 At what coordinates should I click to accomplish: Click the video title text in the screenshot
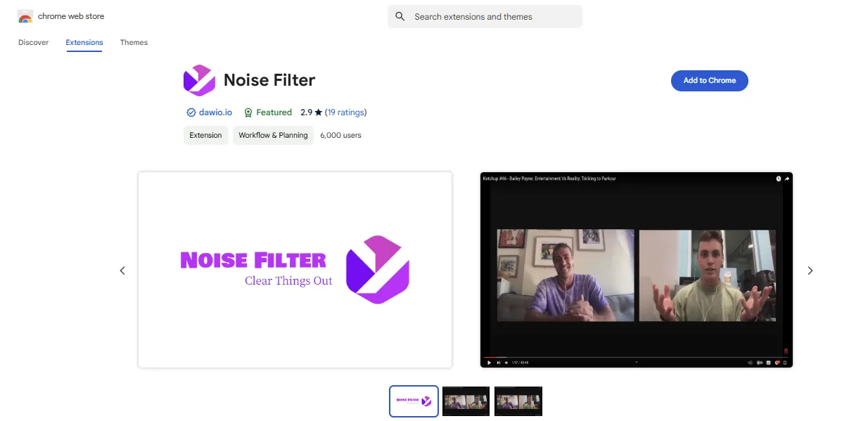(549, 179)
